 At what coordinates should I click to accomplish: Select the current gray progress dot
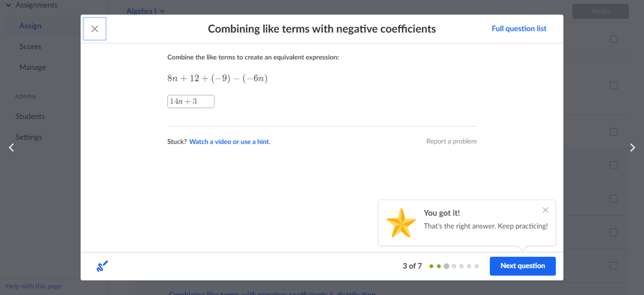point(446,266)
